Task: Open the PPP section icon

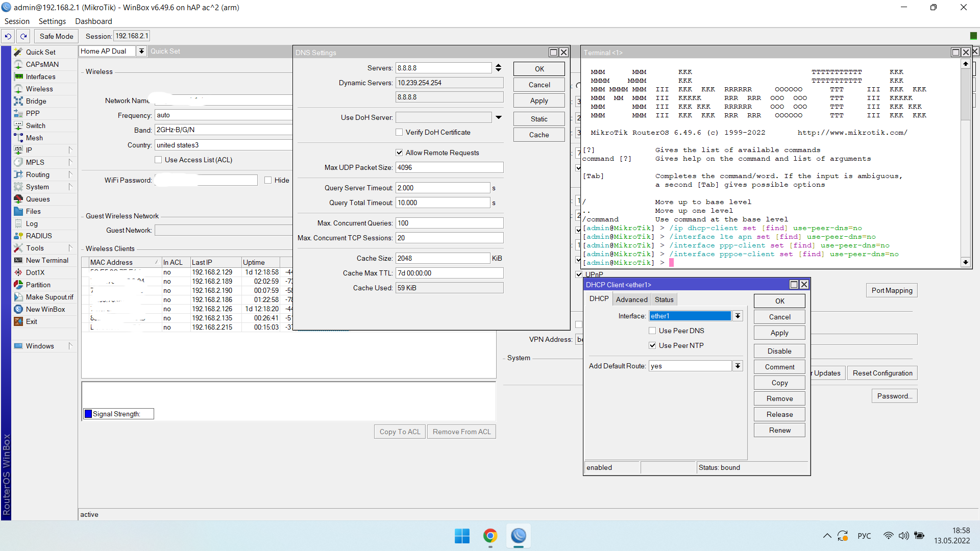Action: pyautogui.click(x=18, y=113)
